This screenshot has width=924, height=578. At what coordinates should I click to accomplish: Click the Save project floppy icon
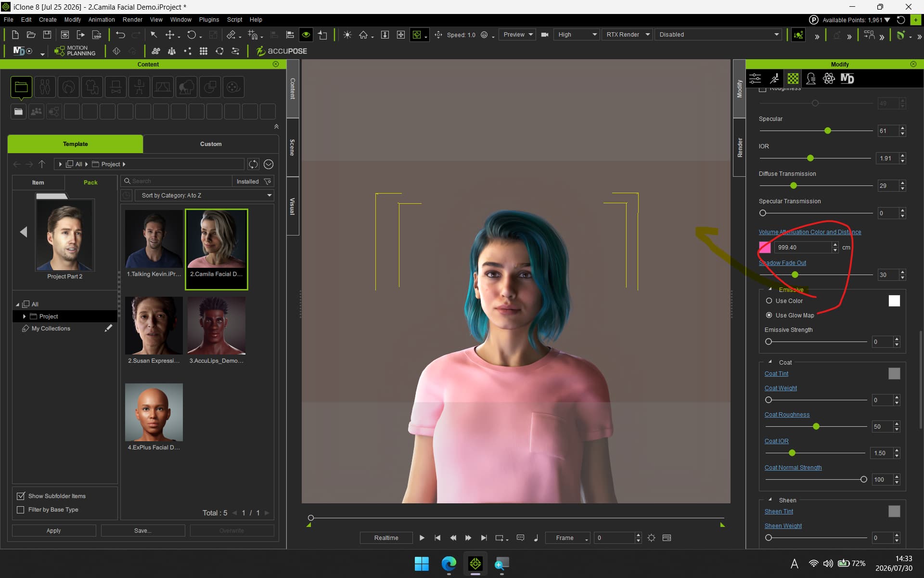point(47,35)
